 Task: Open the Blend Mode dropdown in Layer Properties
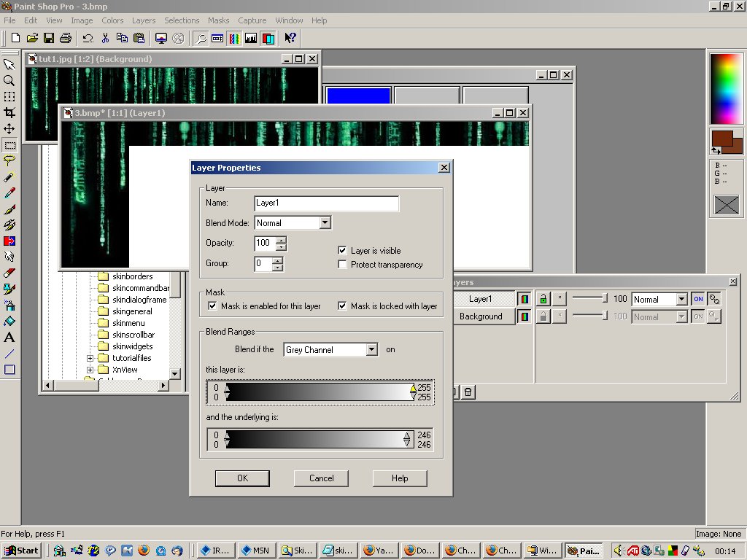pyautogui.click(x=325, y=222)
